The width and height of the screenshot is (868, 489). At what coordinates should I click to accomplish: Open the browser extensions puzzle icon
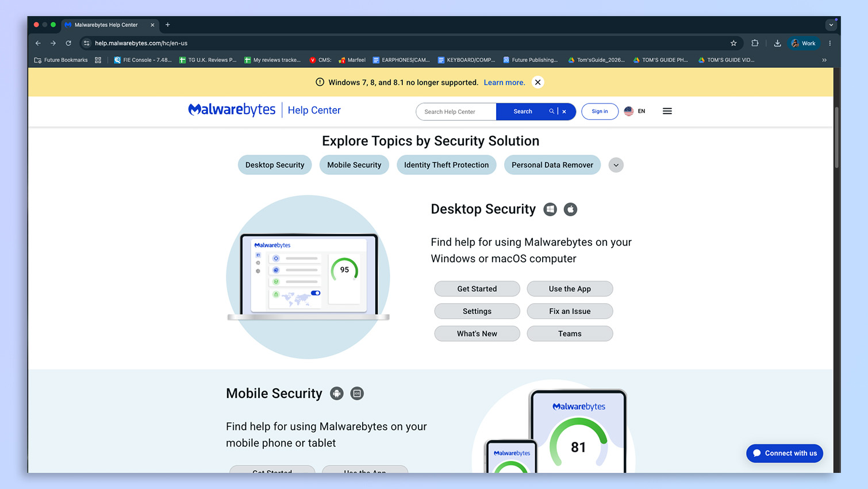point(755,43)
